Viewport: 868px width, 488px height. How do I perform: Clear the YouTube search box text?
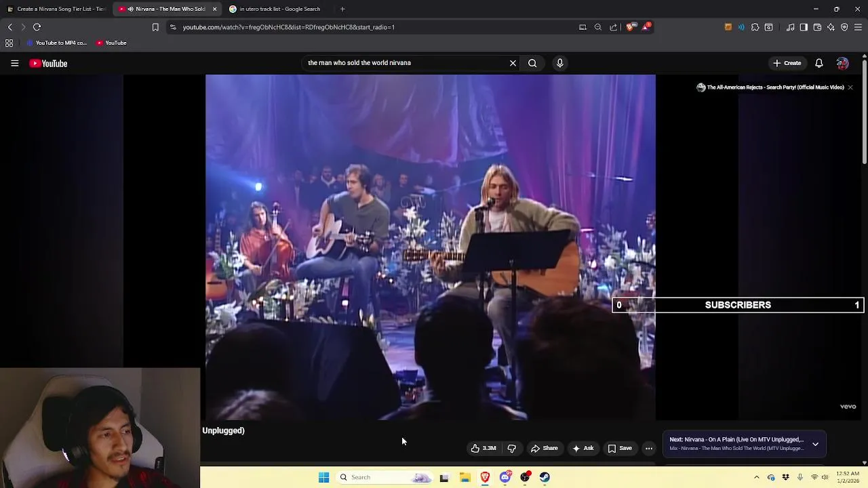coord(513,63)
